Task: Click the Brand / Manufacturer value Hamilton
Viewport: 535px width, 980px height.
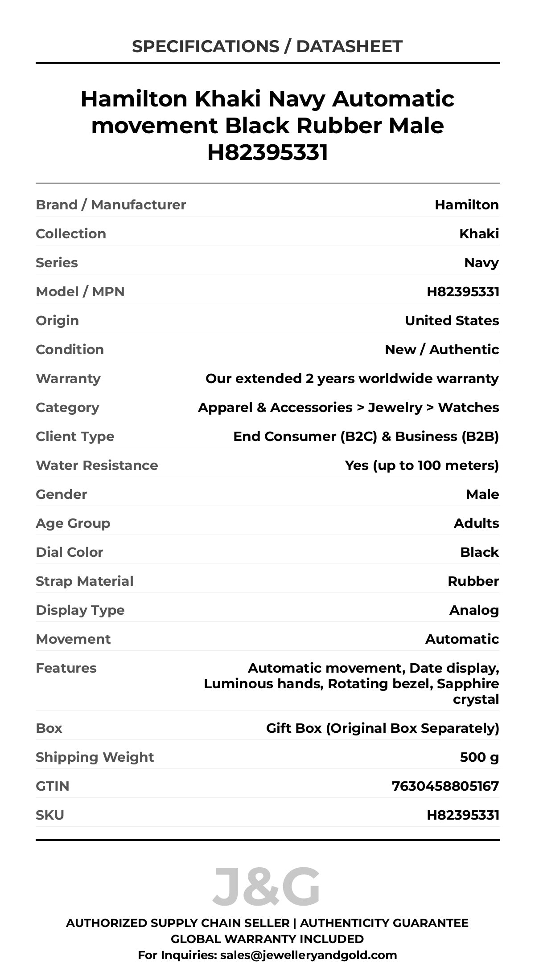Action: tap(466, 205)
